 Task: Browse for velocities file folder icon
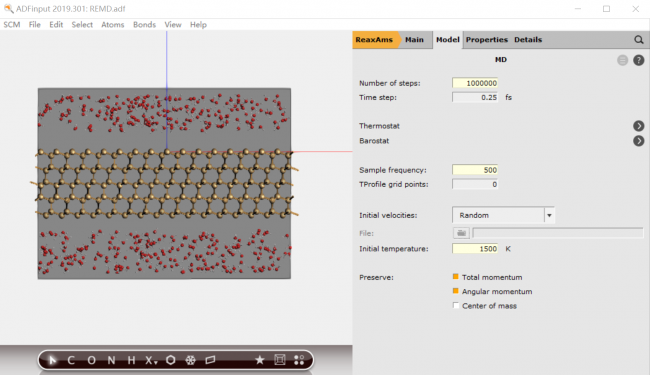tap(461, 233)
